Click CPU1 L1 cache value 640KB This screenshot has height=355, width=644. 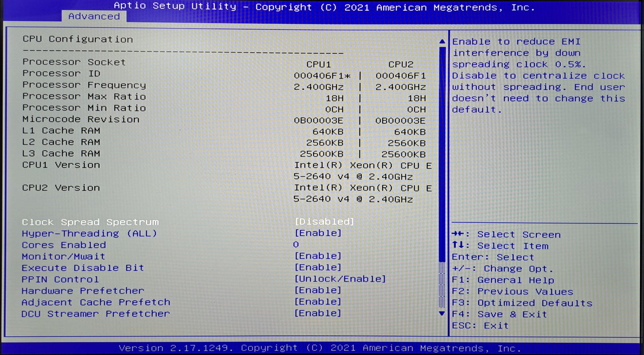click(x=328, y=132)
